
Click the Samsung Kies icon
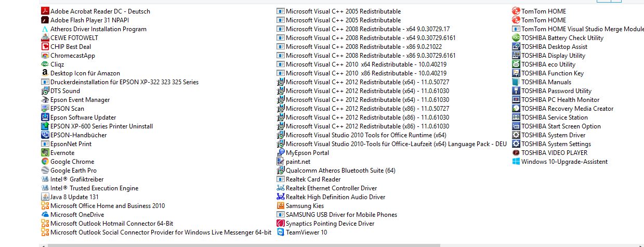click(281, 205)
